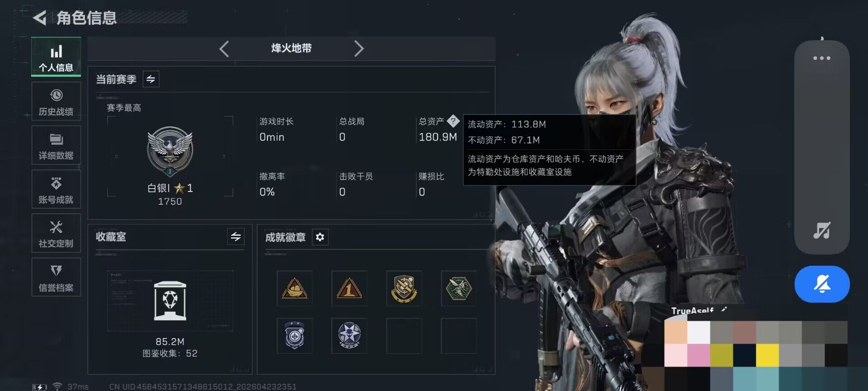Open 账号成就 achievements section
The width and height of the screenshot is (868, 391).
(56, 189)
